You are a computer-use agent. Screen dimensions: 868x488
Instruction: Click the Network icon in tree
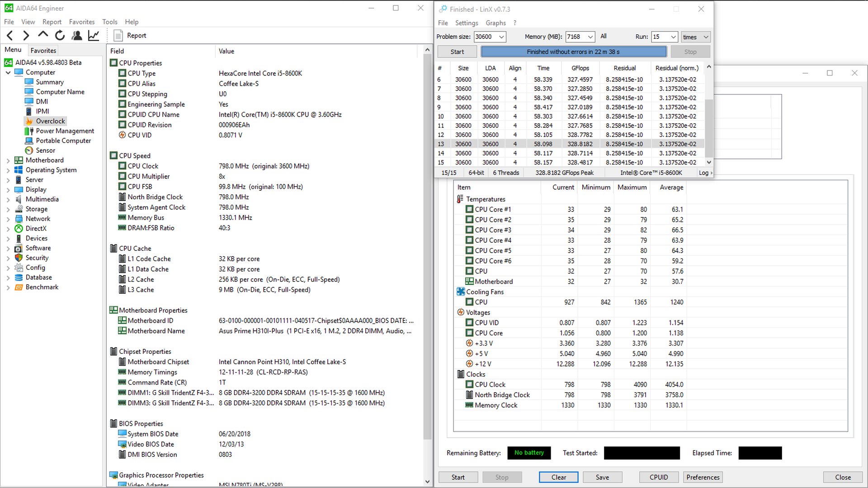[x=19, y=219]
